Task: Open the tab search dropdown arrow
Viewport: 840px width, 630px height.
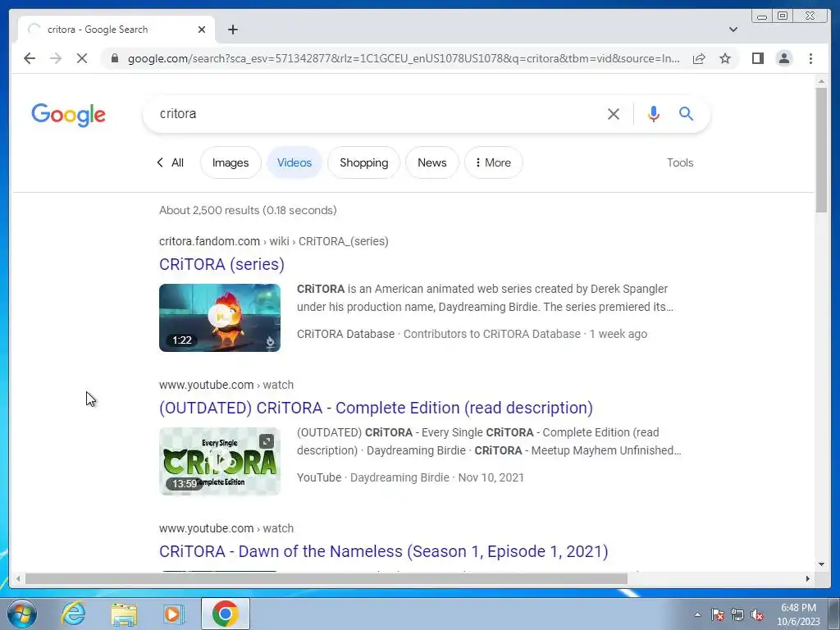Action: pos(733,30)
